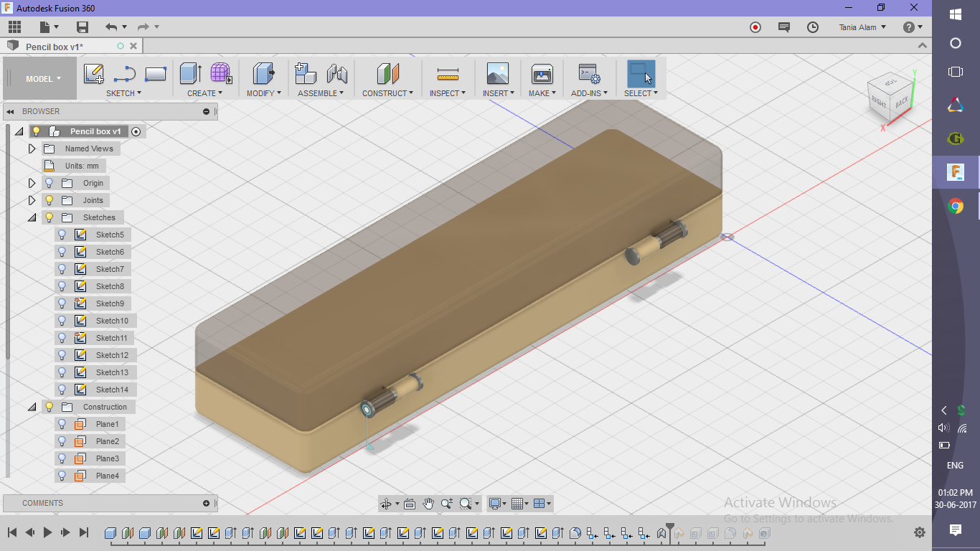The width and height of the screenshot is (980, 551).
Task: Toggle the Origin folder light bulb
Action: pos(50,183)
